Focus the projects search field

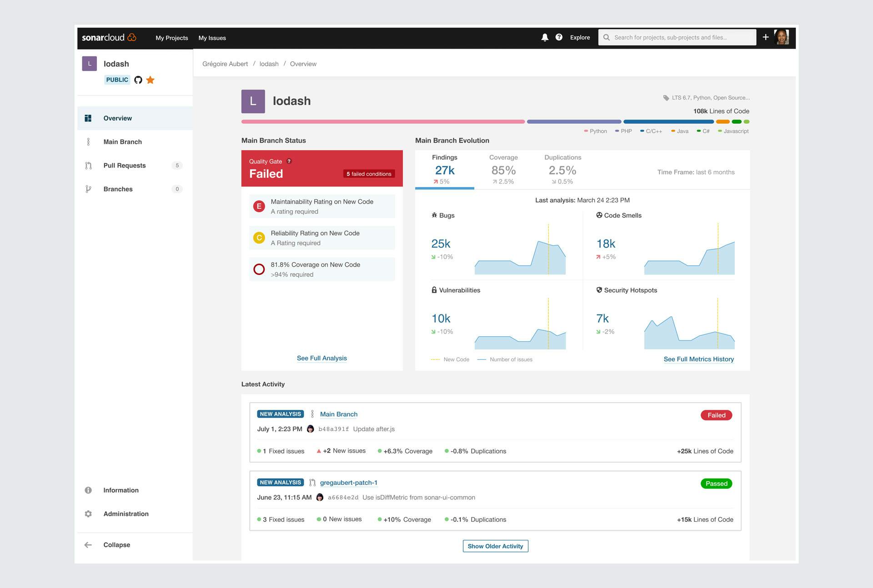677,37
